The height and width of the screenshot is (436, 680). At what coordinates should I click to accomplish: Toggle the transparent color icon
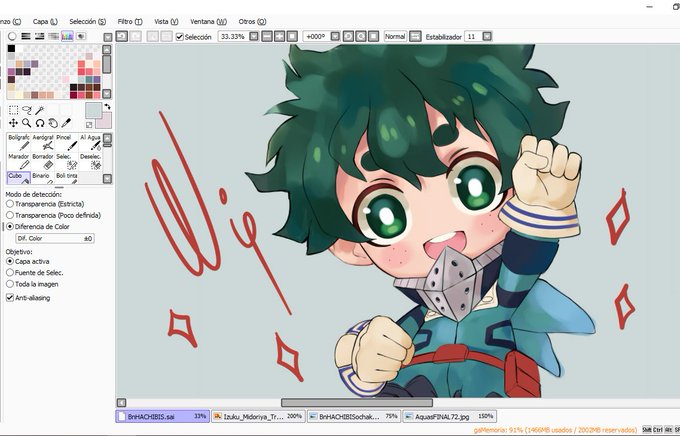pyautogui.click(x=89, y=125)
